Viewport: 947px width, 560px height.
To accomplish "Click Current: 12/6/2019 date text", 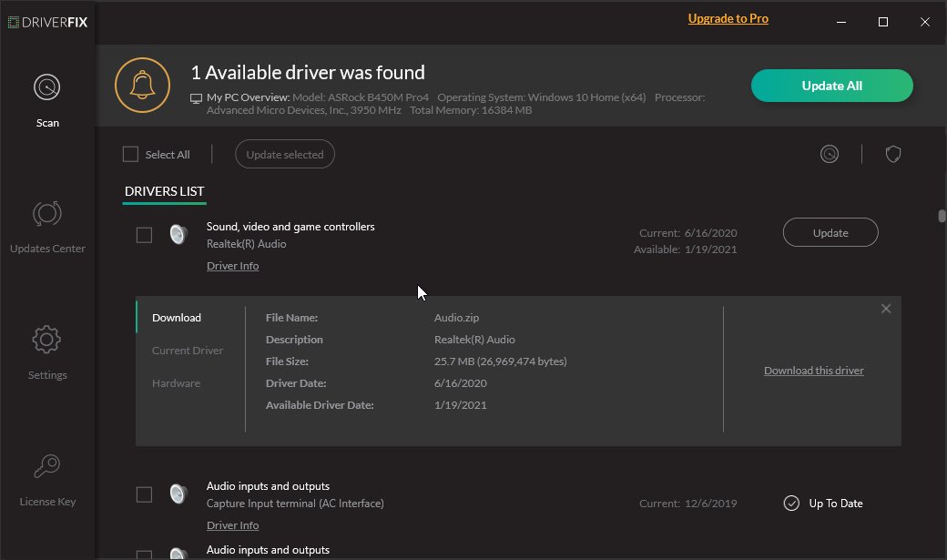I will 687,504.
